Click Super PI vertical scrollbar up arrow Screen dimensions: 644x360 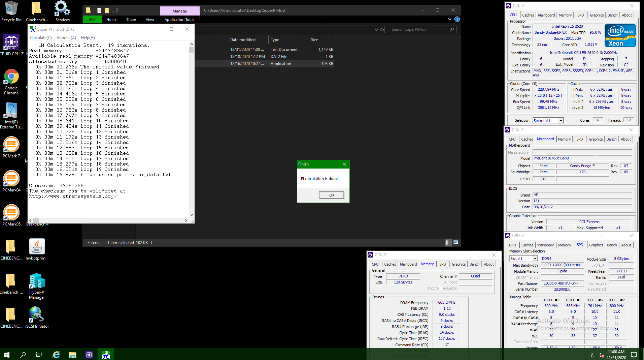tap(192, 44)
